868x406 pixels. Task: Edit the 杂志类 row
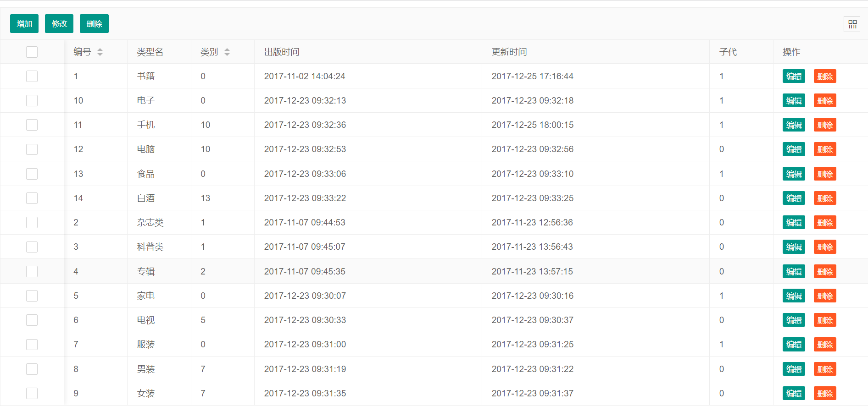click(x=794, y=222)
